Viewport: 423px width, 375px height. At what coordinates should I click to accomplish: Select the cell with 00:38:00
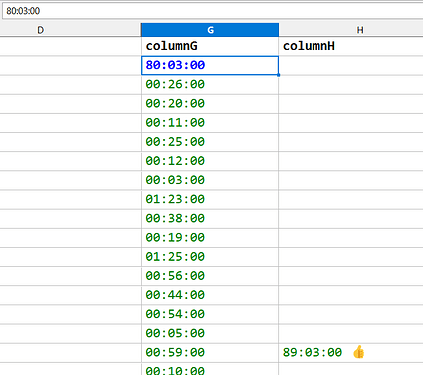pos(210,219)
